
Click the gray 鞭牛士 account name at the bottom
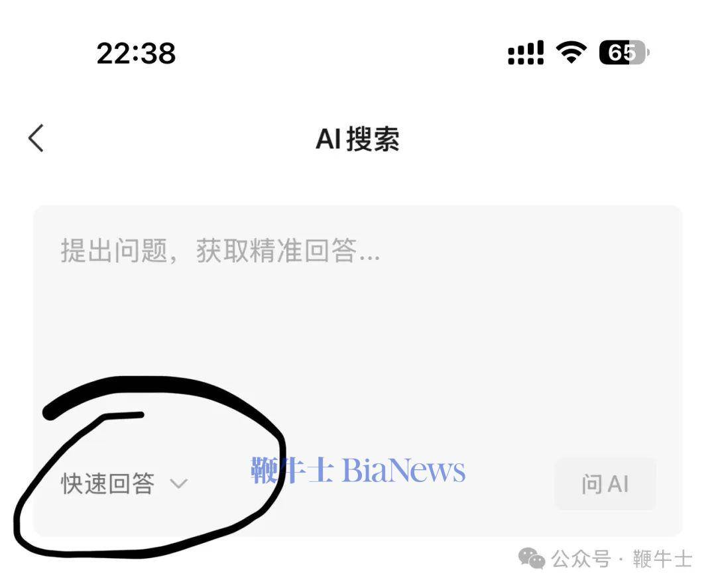tap(662, 559)
